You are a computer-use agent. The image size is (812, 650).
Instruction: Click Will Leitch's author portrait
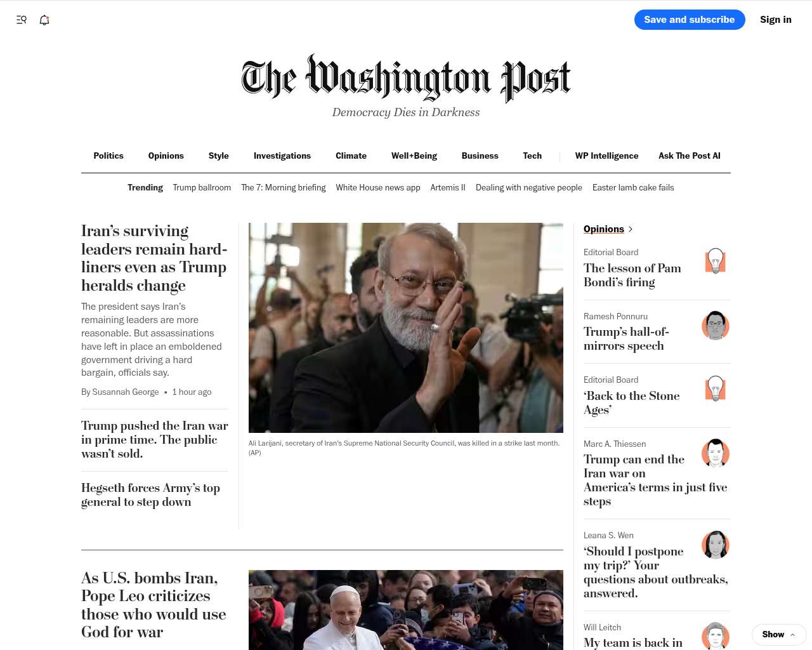click(716, 636)
